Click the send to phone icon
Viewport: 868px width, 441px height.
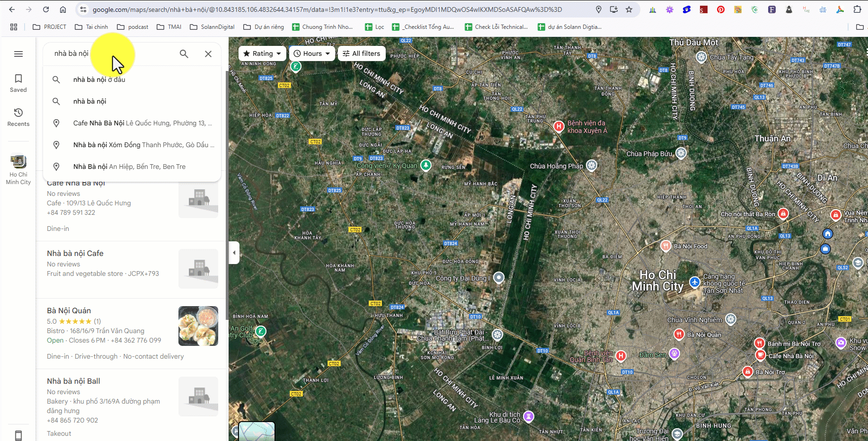[18, 435]
